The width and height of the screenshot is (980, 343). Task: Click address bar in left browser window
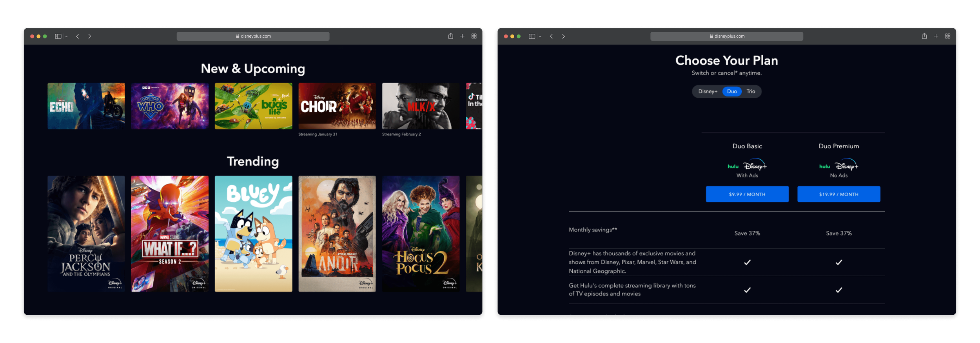253,36
